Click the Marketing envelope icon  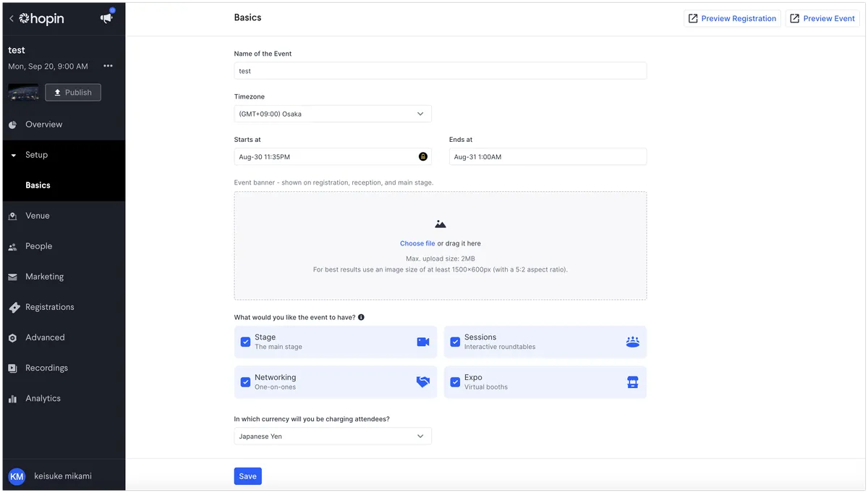point(12,277)
